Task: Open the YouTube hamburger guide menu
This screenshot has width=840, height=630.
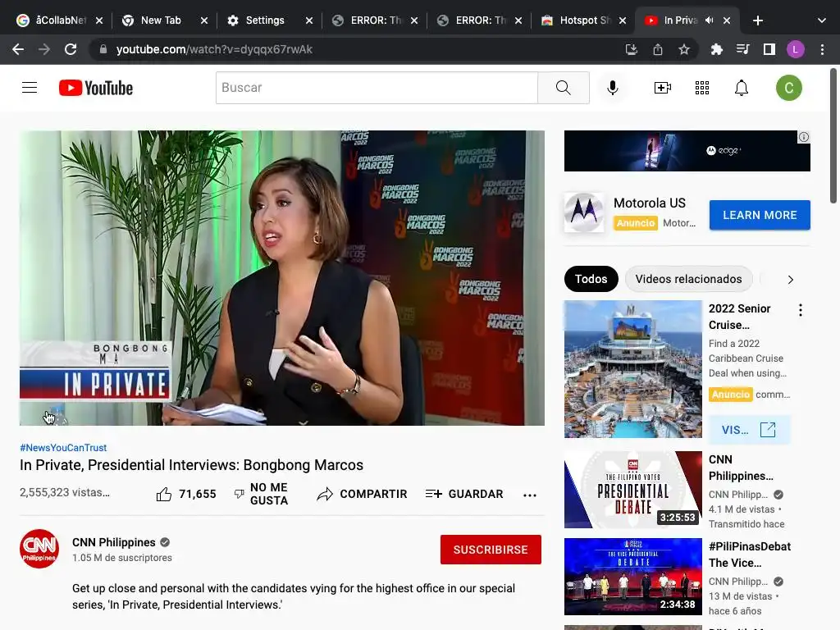Action: click(30, 87)
